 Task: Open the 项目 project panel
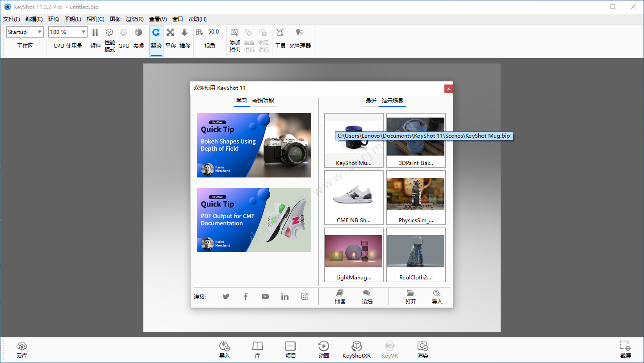(291, 350)
